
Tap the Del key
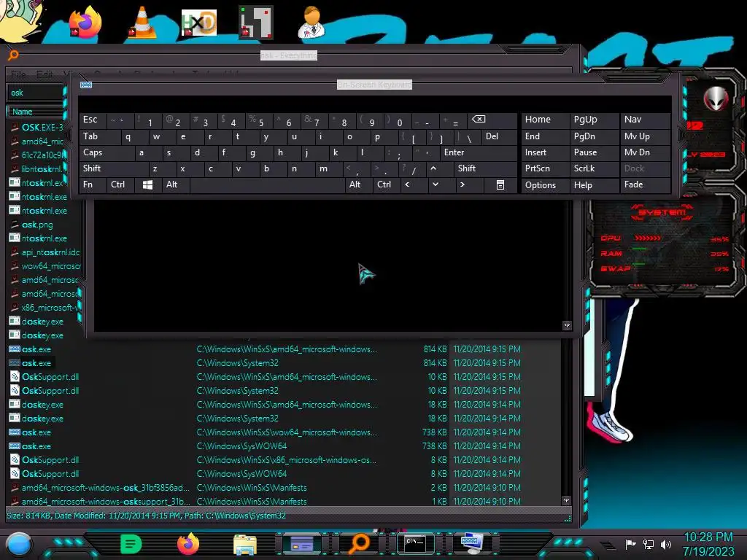(x=499, y=136)
